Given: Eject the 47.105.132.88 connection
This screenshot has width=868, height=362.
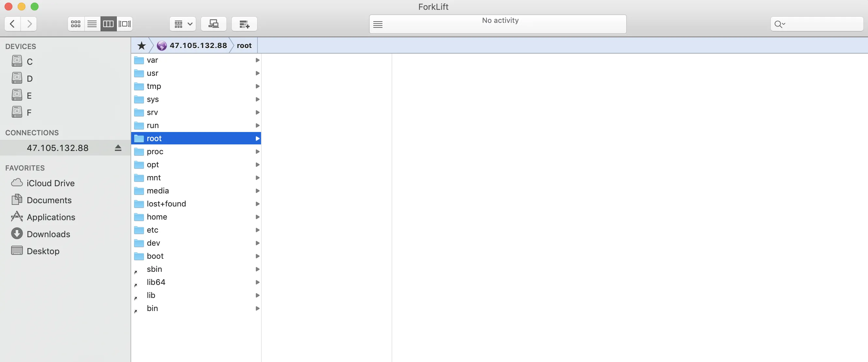Looking at the screenshot, I should [118, 148].
